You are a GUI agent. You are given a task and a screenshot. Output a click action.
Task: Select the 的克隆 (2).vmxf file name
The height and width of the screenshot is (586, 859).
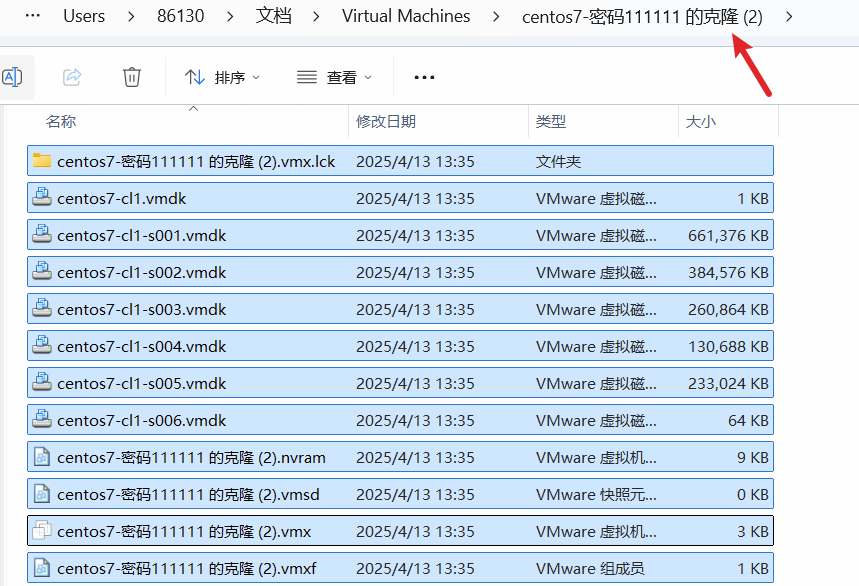pyautogui.click(x=187, y=568)
